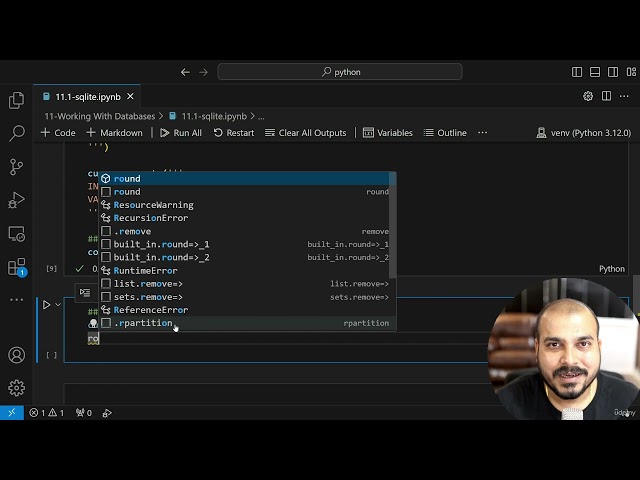The width and height of the screenshot is (640, 480).
Task: Open the Search view in activity bar
Action: [16, 133]
